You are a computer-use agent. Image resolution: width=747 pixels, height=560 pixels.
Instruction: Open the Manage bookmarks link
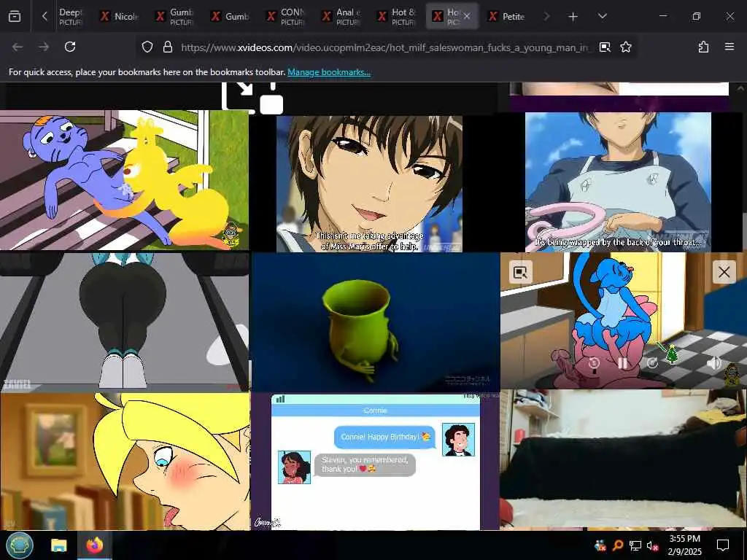(329, 72)
